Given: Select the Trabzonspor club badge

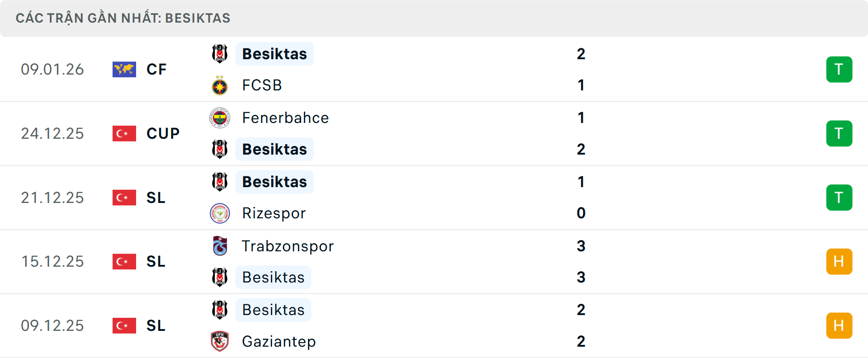Looking at the screenshot, I should point(220,246).
